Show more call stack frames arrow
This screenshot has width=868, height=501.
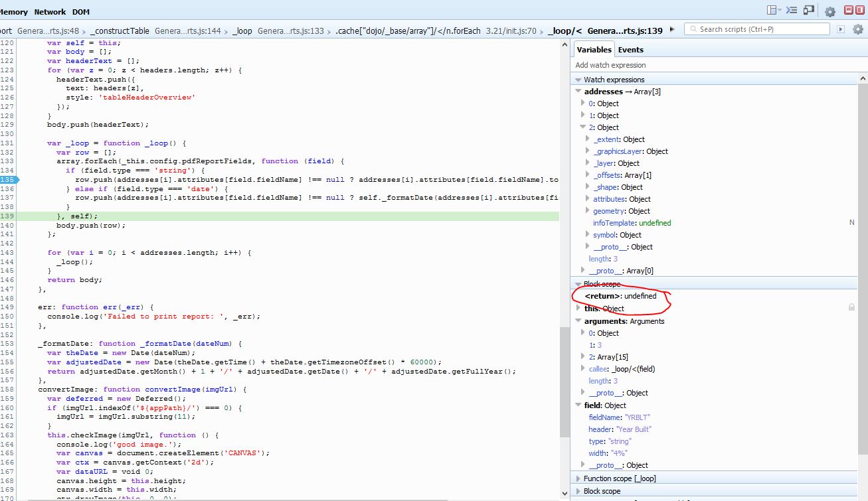672,29
